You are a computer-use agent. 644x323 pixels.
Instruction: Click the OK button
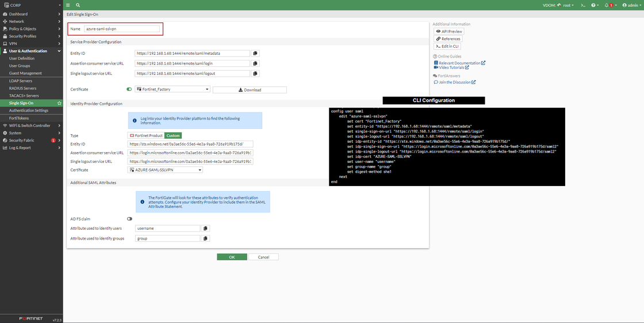tap(232, 257)
